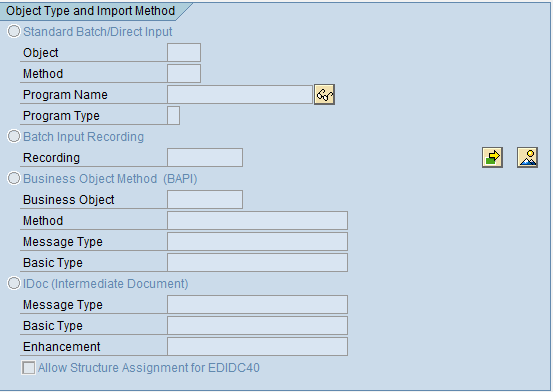
Task: Click the Program Type field
Action: 174,115
